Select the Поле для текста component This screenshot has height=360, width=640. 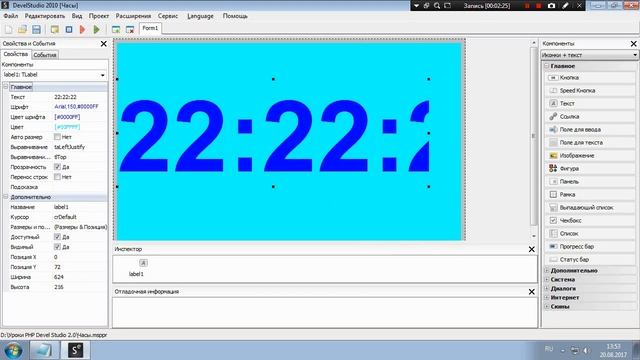[x=589, y=142]
